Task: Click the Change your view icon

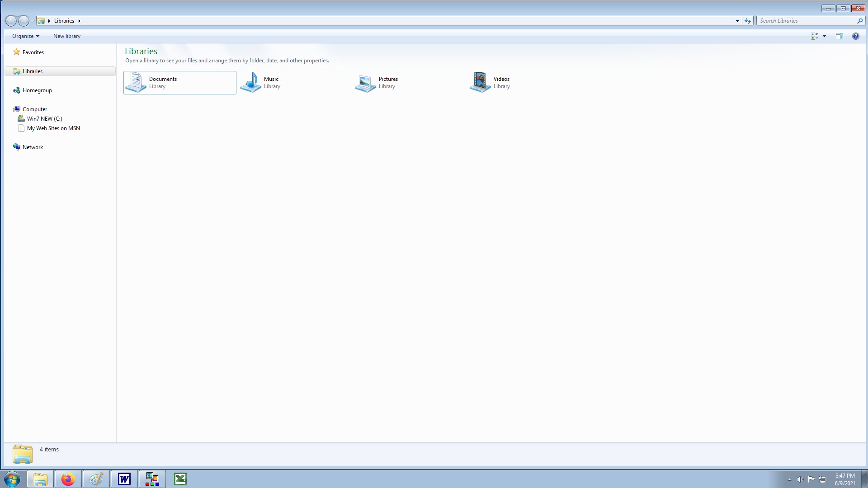Action: pyautogui.click(x=815, y=36)
